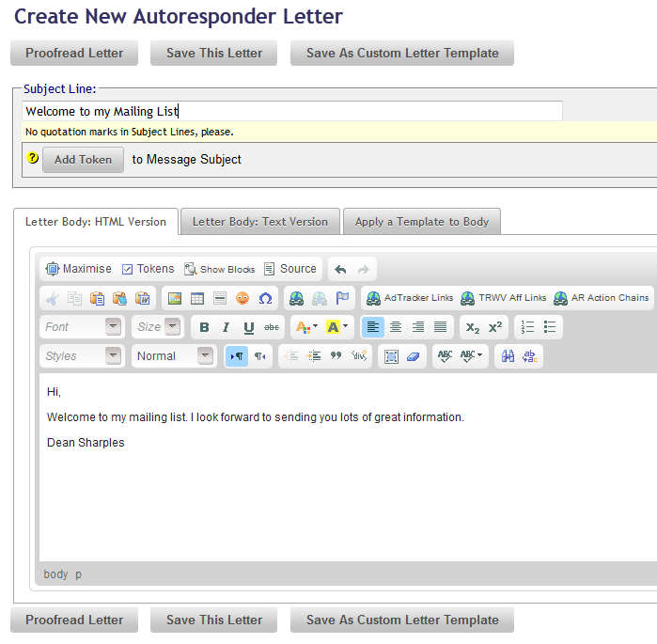Toggle Show Blocks in the editor
657x644 pixels.
coord(219,269)
